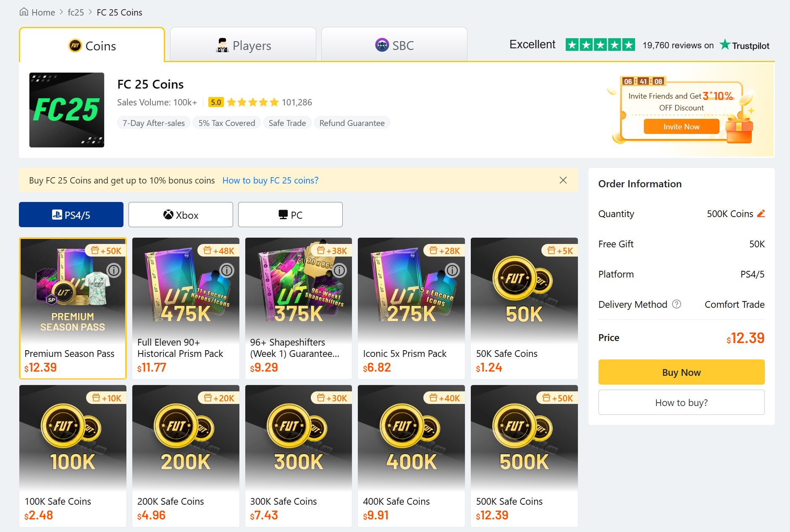Click the Buy Now button
790x532 pixels.
(681, 372)
